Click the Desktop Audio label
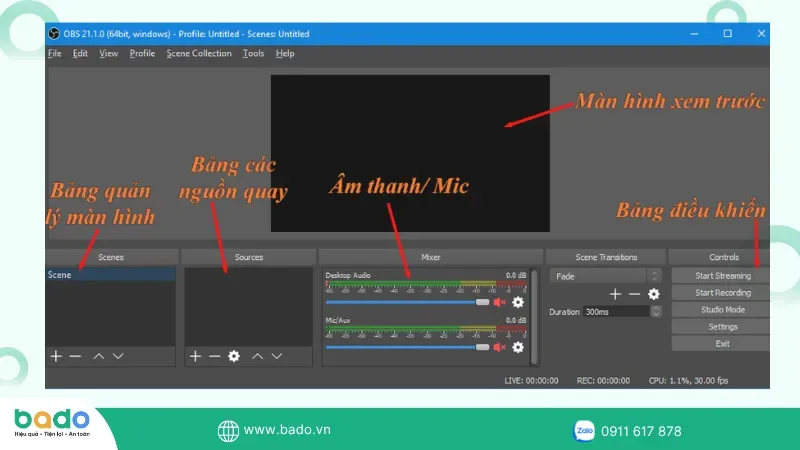The height and width of the screenshot is (450, 800). coord(348,276)
